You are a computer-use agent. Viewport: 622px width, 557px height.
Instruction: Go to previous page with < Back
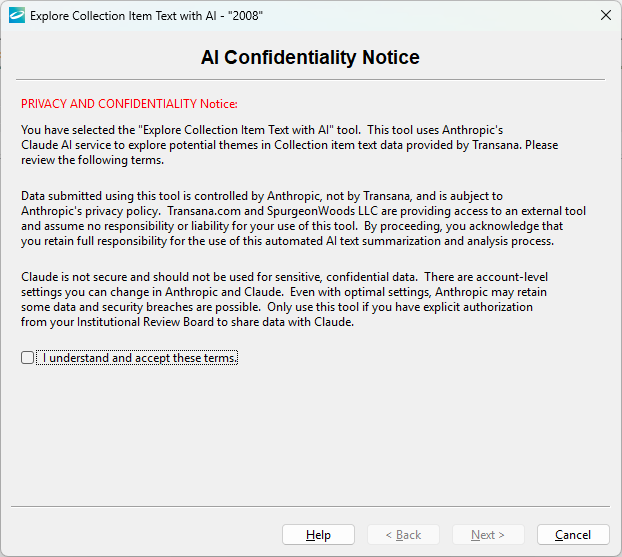click(403, 535)
